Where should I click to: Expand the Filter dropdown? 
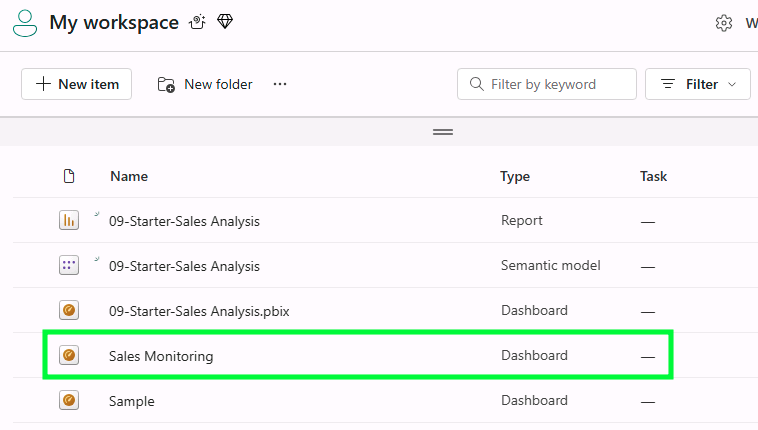tap(698, 84)
